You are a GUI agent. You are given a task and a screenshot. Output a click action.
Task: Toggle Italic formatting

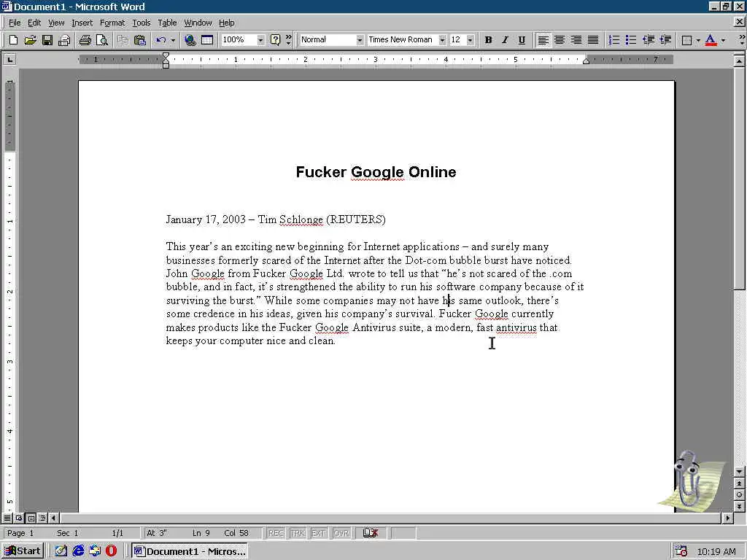505,40
